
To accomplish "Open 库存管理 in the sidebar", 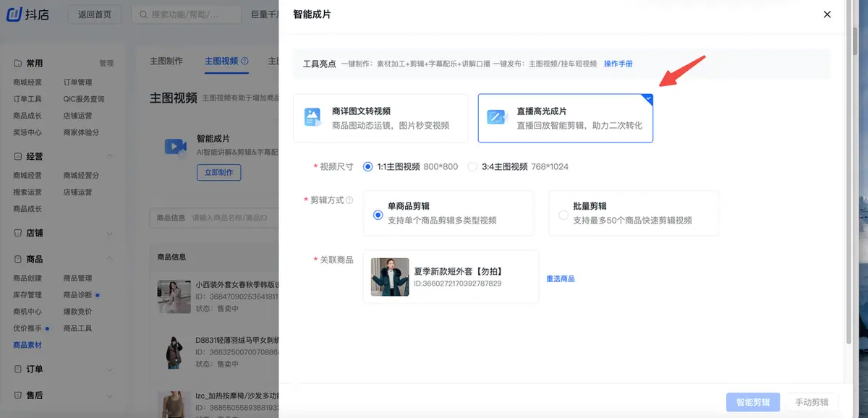I will (x=27, y=294).
